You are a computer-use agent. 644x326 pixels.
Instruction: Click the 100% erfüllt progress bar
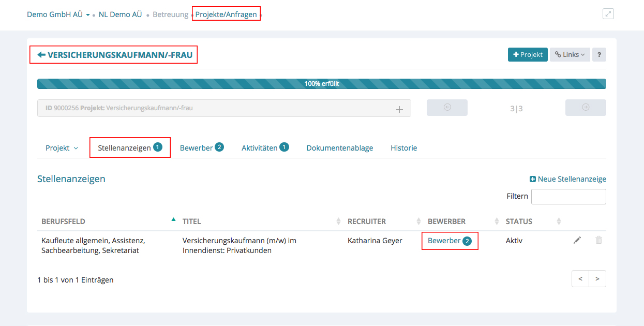[x=321, y=84]
